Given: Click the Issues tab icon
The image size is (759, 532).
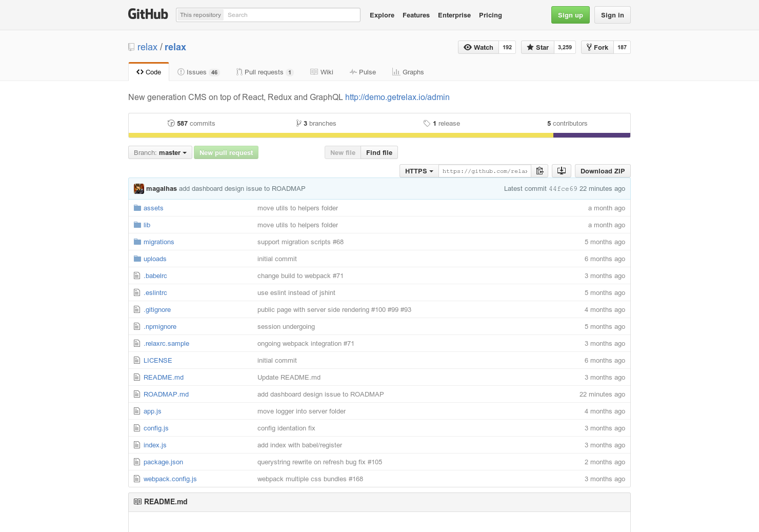Looking at the screenshot, I should 181,72.
